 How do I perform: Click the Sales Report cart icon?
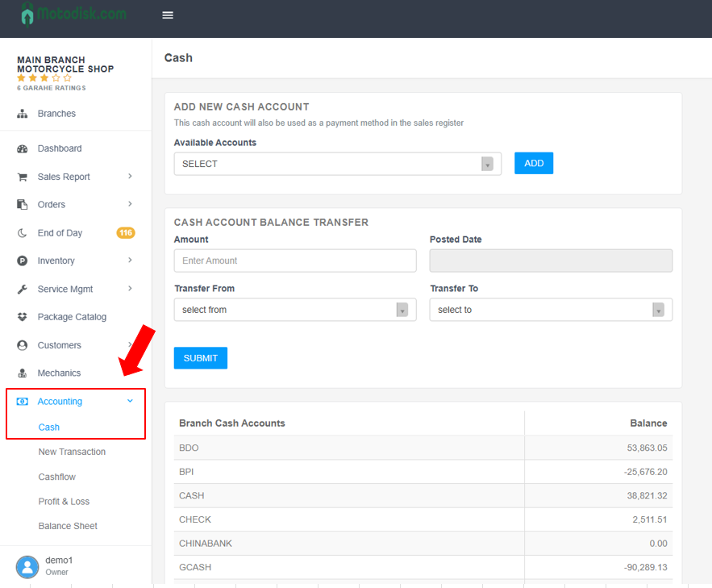point(23,177)
